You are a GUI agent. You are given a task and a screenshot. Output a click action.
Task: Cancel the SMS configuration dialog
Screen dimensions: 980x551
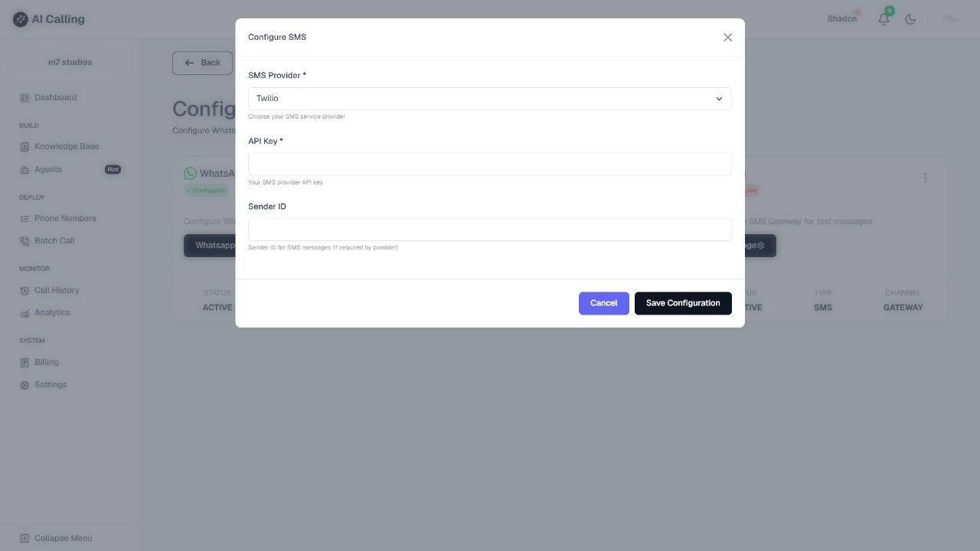[603, 303]
